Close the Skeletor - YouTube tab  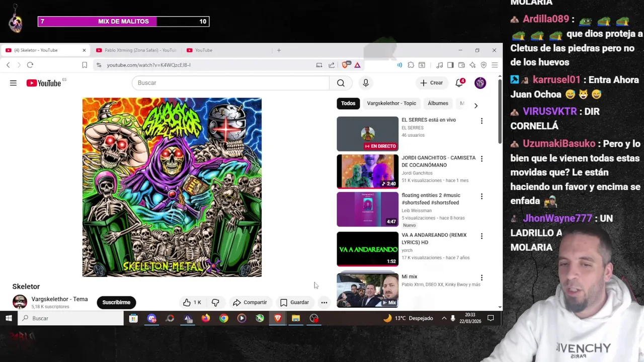pos(84,50)
